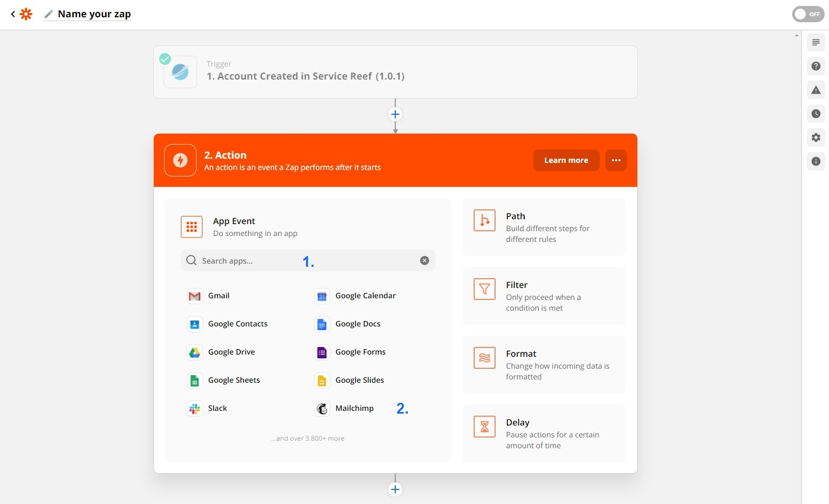Select Google Calendar from the app list
The width and height of the screenshot is (829, 504).
[x=355, y=296]
